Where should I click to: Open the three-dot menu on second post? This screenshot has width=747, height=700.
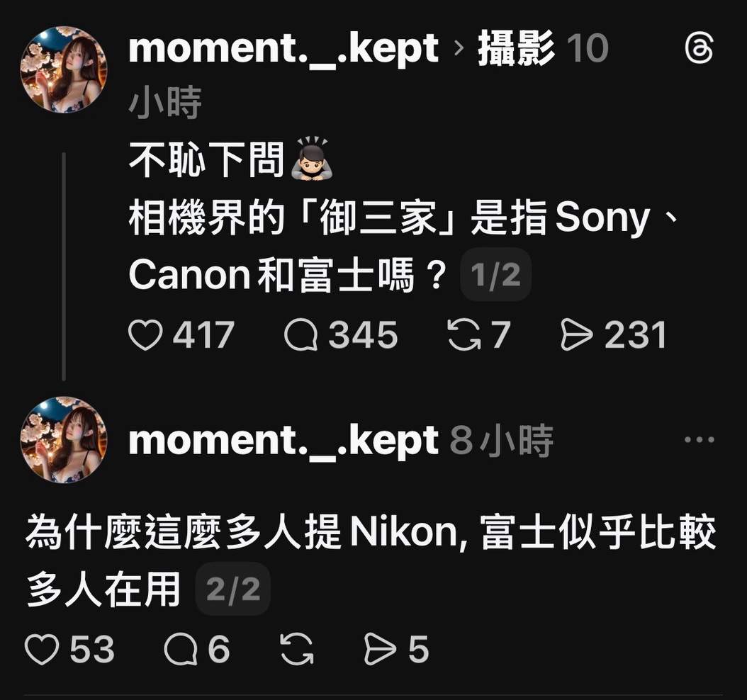(699, 440)
